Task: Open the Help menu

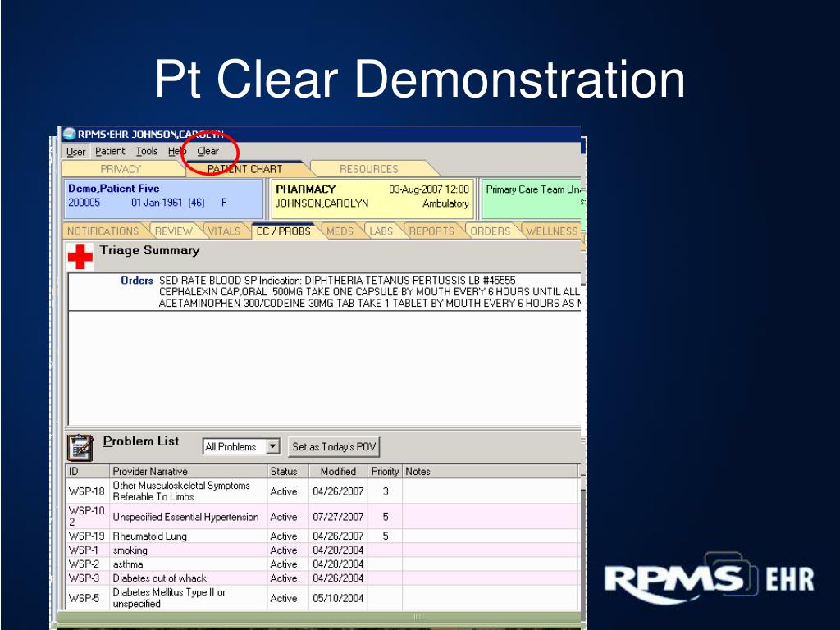Action: click(176, 152)
